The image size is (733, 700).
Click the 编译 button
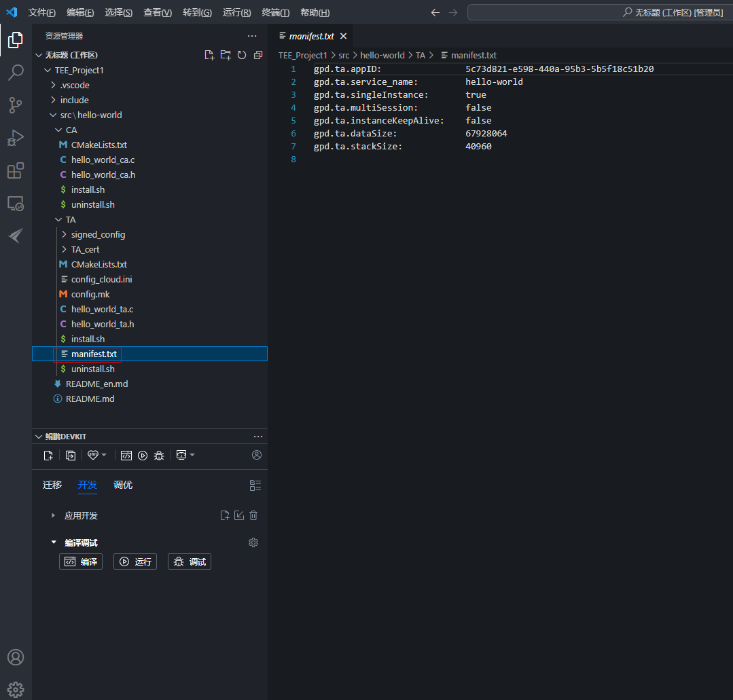(x=81, y=561)
